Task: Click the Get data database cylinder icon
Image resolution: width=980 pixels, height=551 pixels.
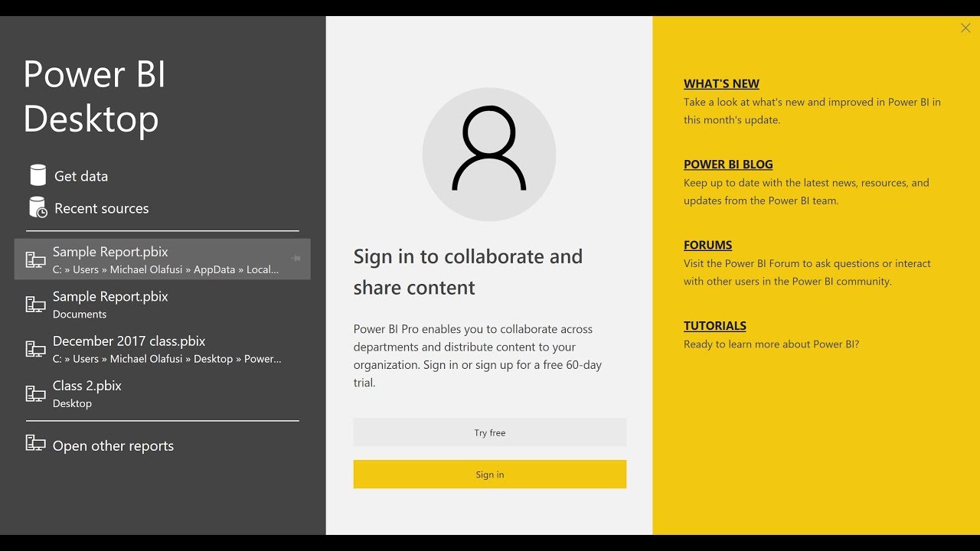Action: click(38, 175)
